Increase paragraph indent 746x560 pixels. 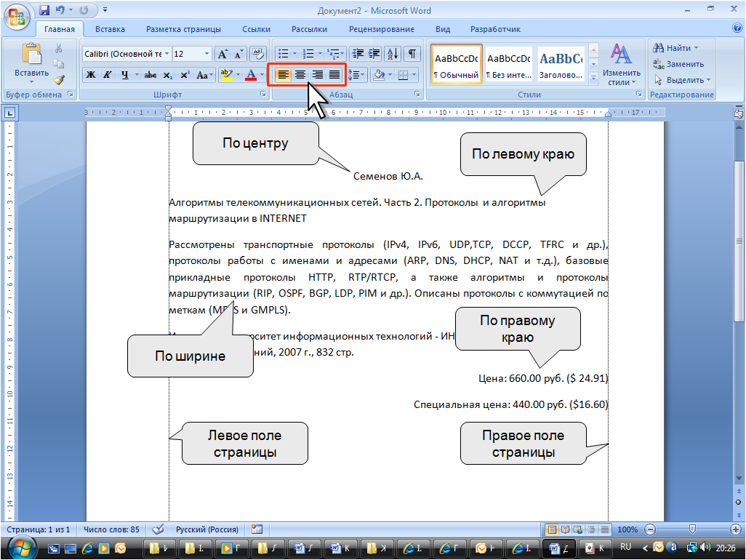pyautogui.click(x=374, y=54)
